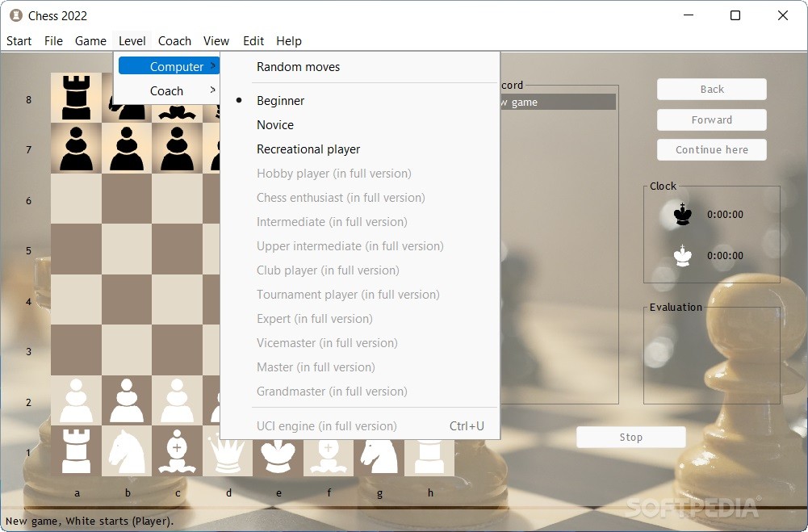Maximize the Chess 2022 window

click(735, 15)
